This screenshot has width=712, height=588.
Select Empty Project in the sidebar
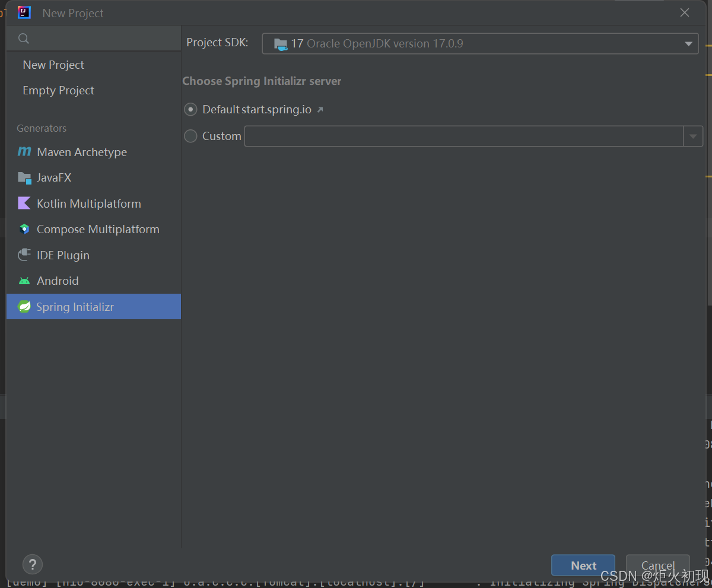[94, 90]
